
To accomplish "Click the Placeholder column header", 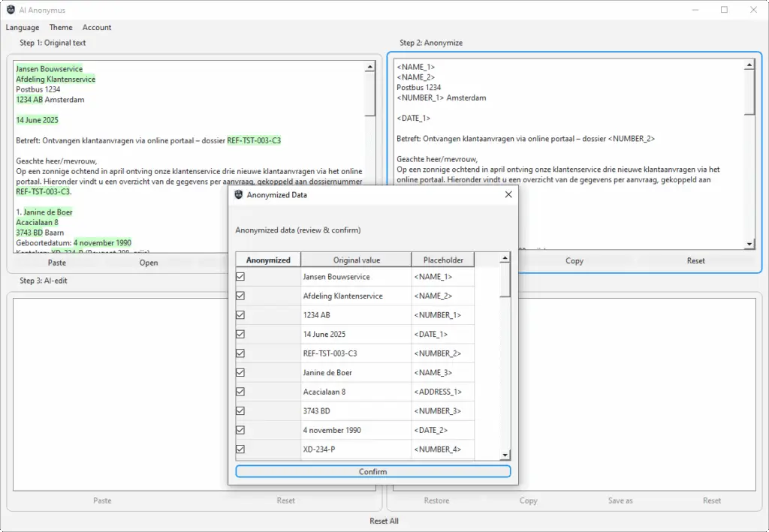I will coord(443,260).
